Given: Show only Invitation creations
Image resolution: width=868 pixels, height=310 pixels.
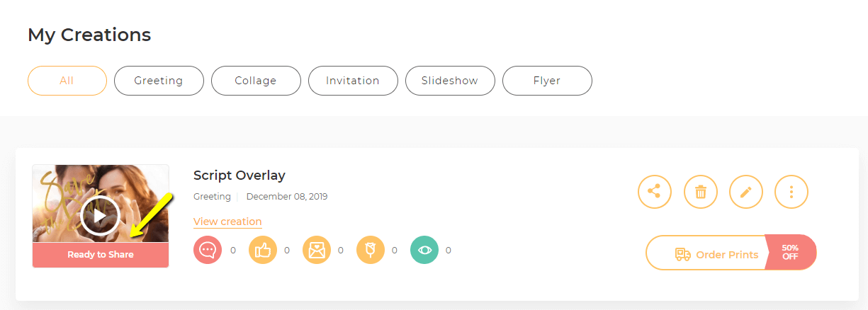Looking at the screenshot, I should (x=353, y=81).
